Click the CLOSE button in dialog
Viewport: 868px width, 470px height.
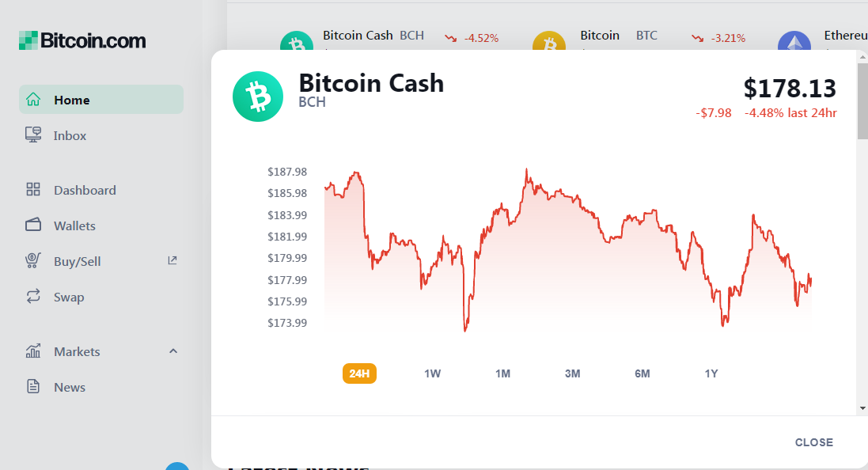point(813,442)
